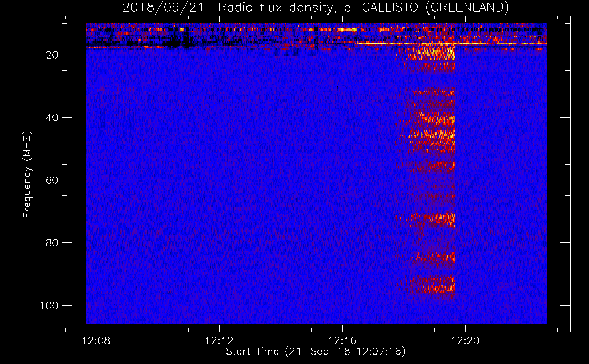Click the '20' frequency tick label

point(52,55)
